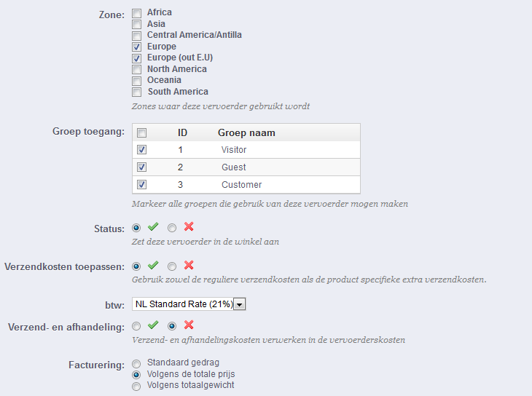Click green checkmark for Verzendkosten toepassen
This screenshot has height=396, width=532.
[153, 266]
